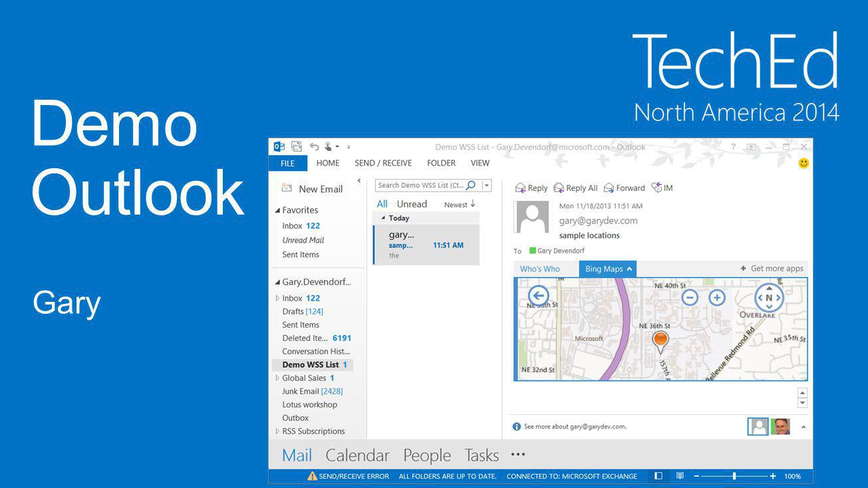Collapse the Favorites section
This screenshot has width=868, height=488.
pos(278,210)
